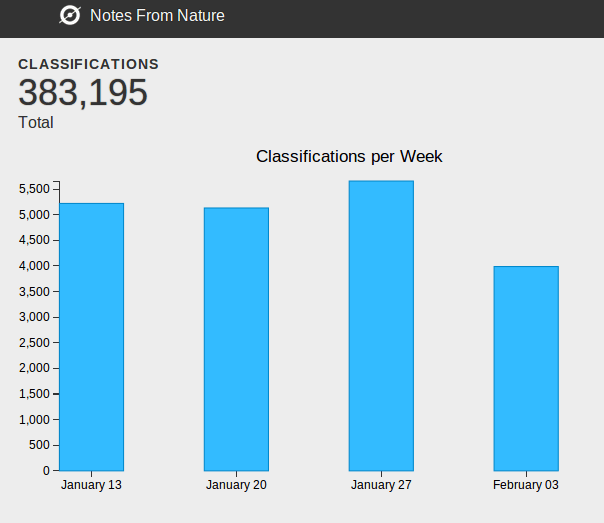
Task: Open the Notes From Nature title link
Action: 157,16
